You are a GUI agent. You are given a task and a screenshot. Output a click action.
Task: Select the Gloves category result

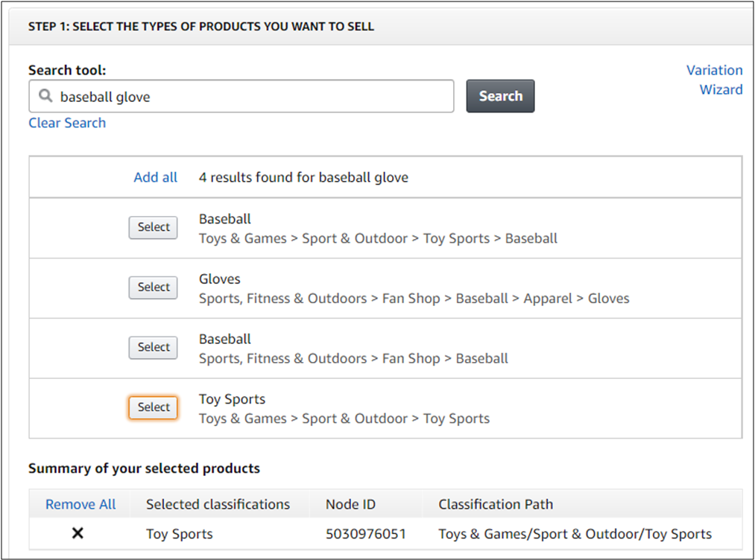click(x=154, y=287)
